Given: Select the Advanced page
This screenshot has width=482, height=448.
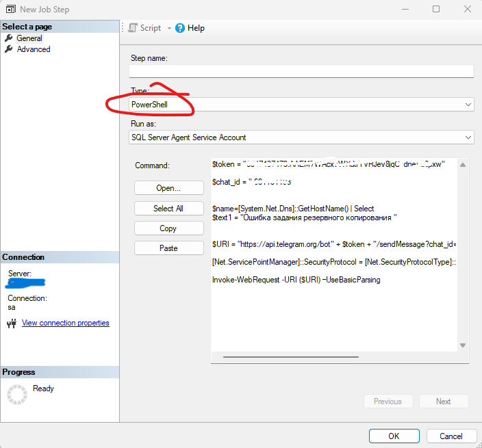Looking at the screenshot, I should 34,49.
